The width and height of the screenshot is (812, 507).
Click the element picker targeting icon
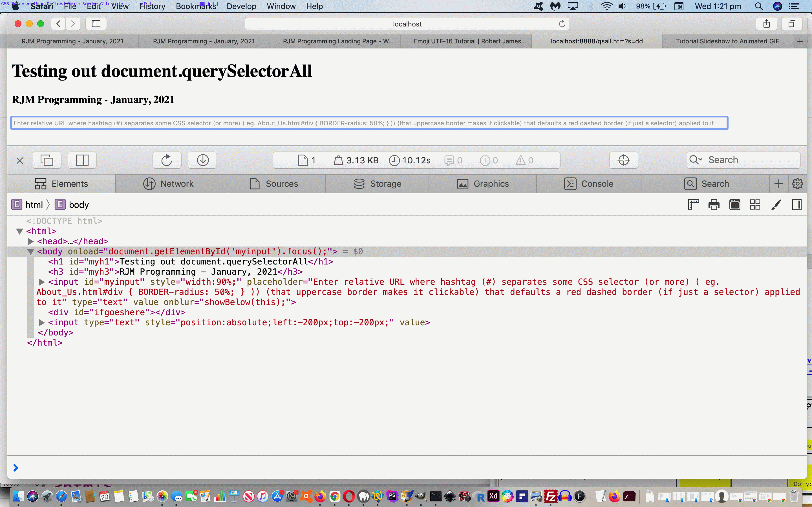point(623,159)
